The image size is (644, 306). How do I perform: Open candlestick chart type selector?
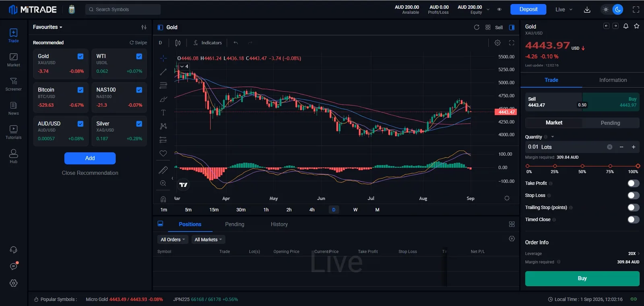178,43
